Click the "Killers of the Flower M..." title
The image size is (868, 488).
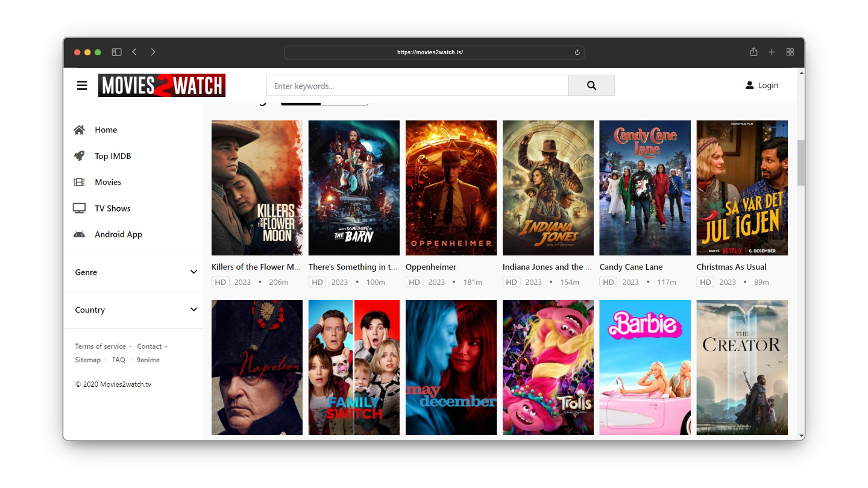[256, 267]
